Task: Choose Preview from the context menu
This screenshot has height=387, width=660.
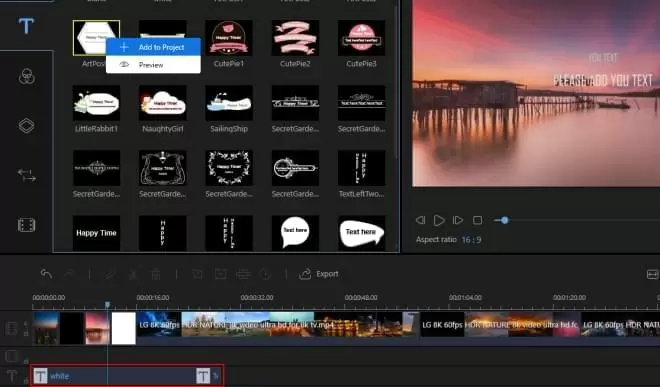Action: [153, 64]
